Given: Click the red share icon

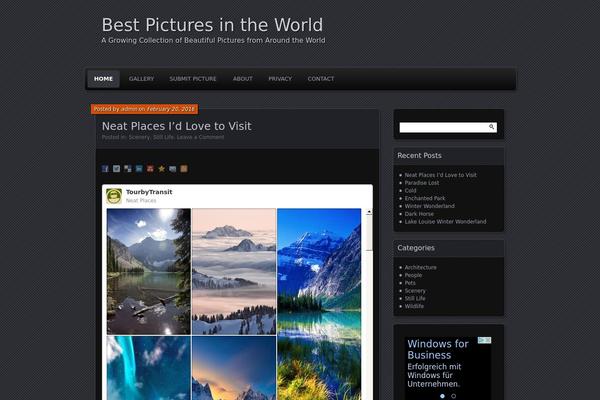Looking at the screenshot, I should (x=150, y=169).
